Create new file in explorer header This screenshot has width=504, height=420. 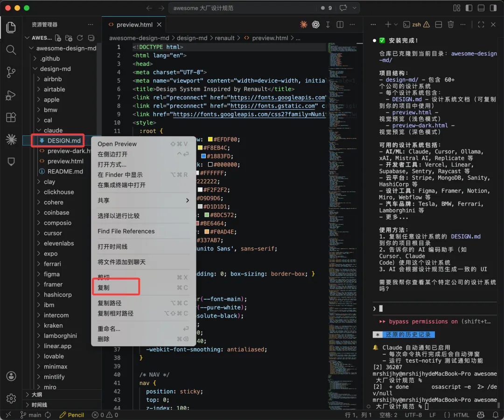pyautogui.click(x=58, y=38)
